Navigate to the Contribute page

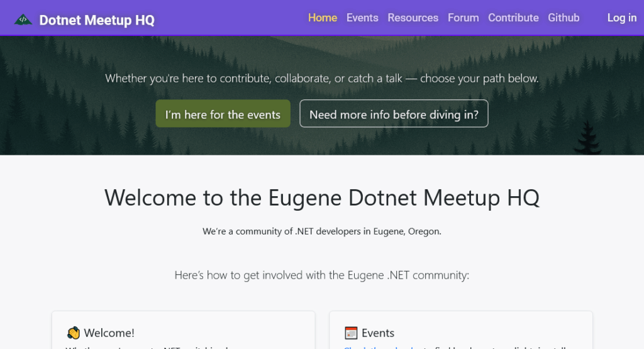pos(513,18)
